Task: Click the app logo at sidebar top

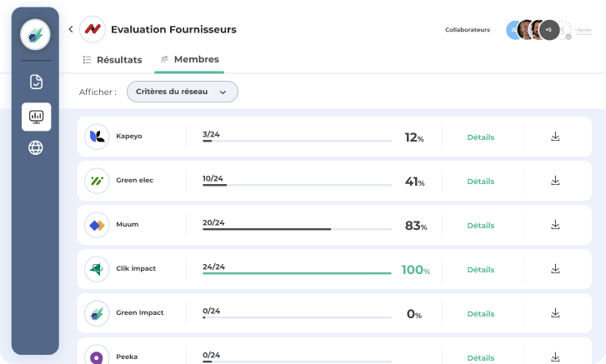Action: [x=36, y=33]
